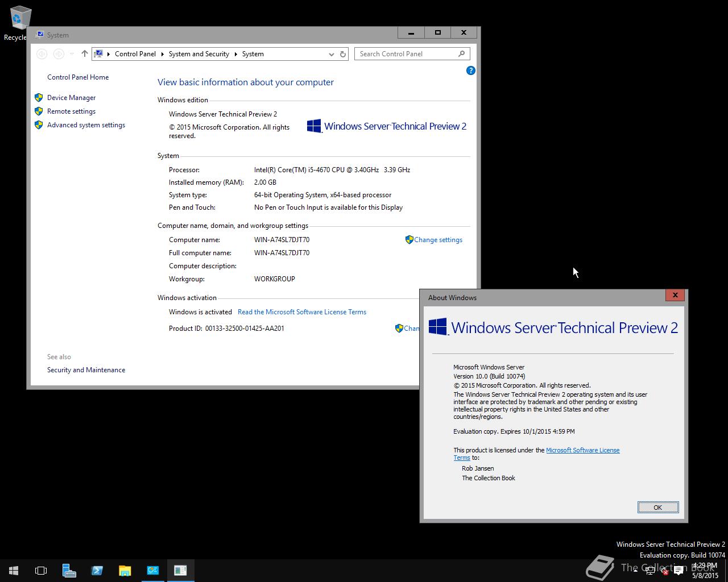This screenshot has width=728, height=582.
Task: Go back using the Back arrow
Action: point(42,54)
